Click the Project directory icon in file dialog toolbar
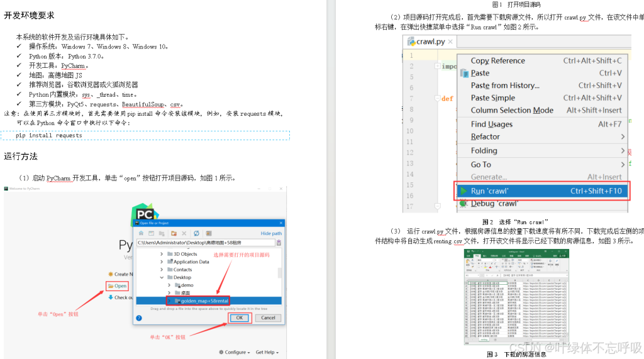 click(x=162, y=233)
